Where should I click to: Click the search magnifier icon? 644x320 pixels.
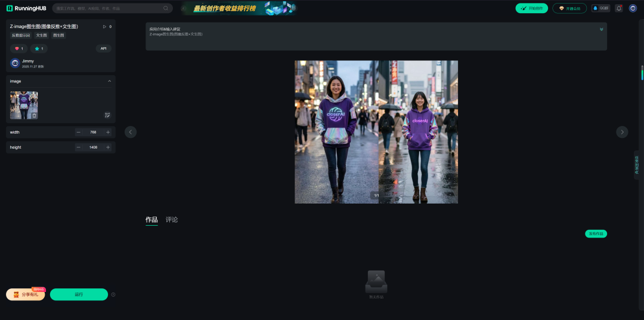click(166, 8)
